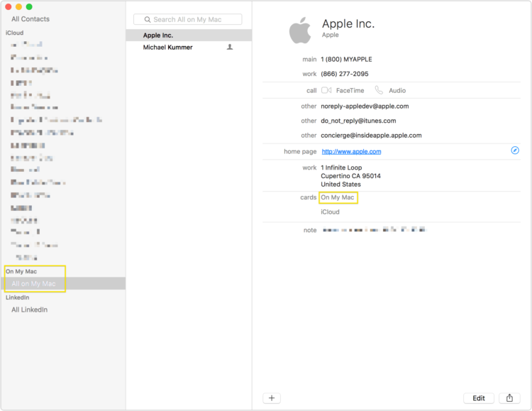The height and width of the screenshot is (411, 532).
Task: Click email concierge@insideapple.apple.com
Action: (371, 136)
